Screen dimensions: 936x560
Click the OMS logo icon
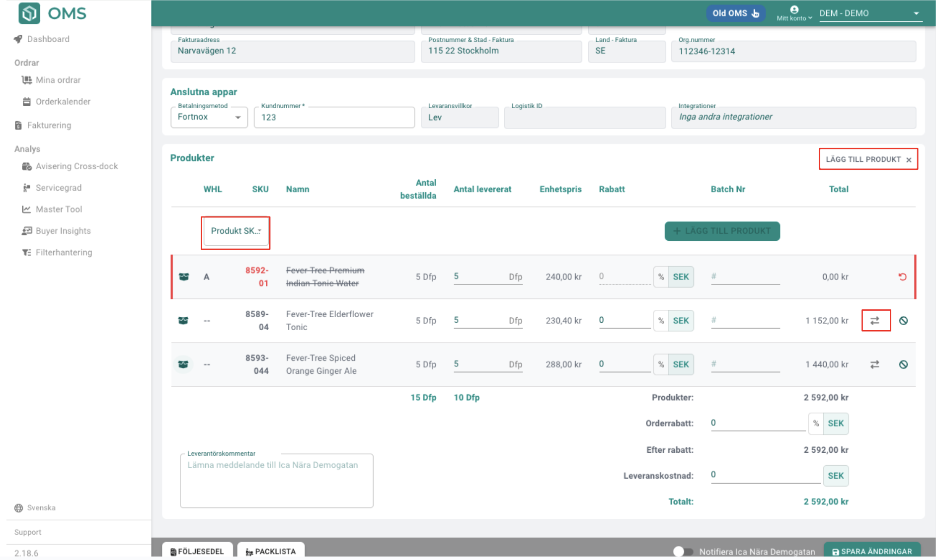click(29, 13)
